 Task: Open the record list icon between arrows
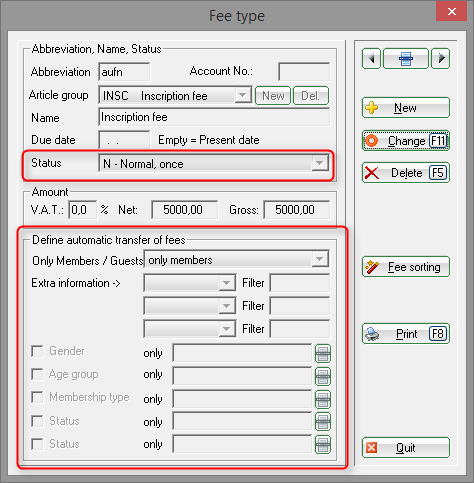pos(406,59)
